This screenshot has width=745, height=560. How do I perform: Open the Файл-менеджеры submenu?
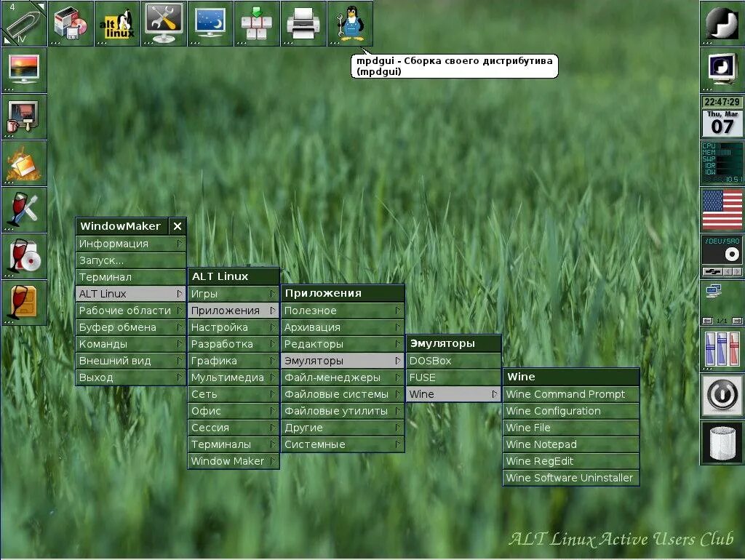tap(343, 377)
